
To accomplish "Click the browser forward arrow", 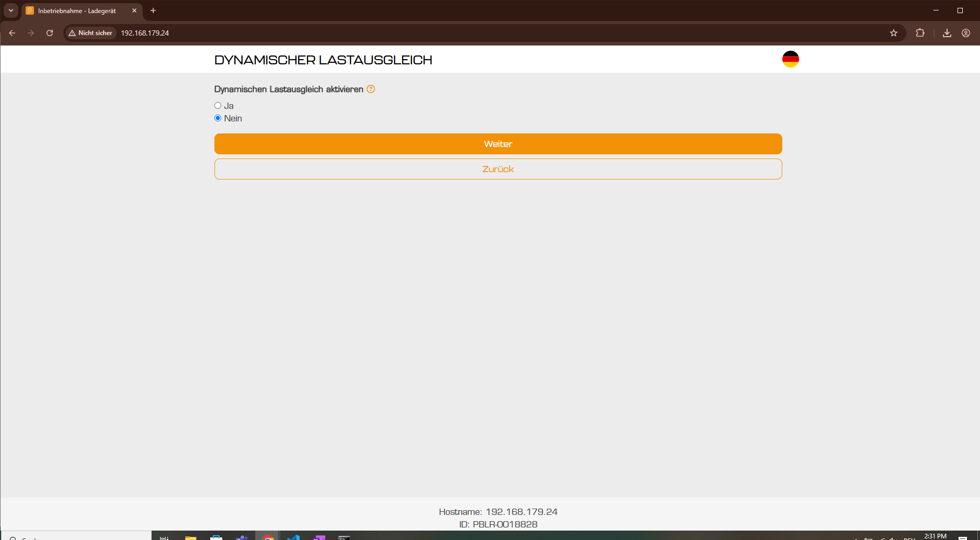I will [x=31, y=33].
